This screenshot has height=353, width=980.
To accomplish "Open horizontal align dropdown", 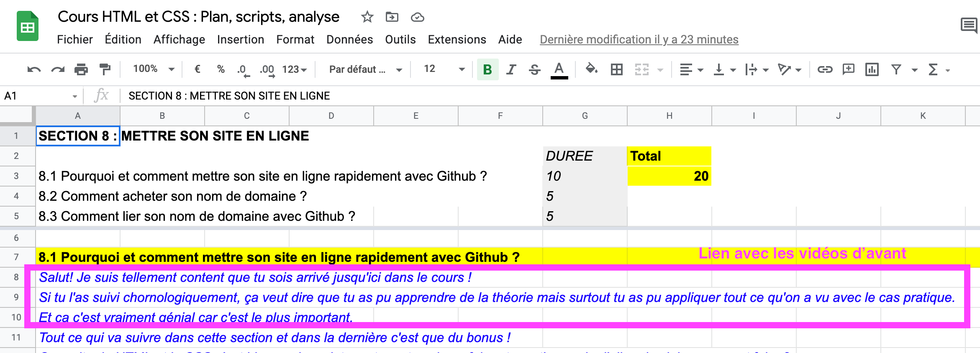I will point(691,69).
